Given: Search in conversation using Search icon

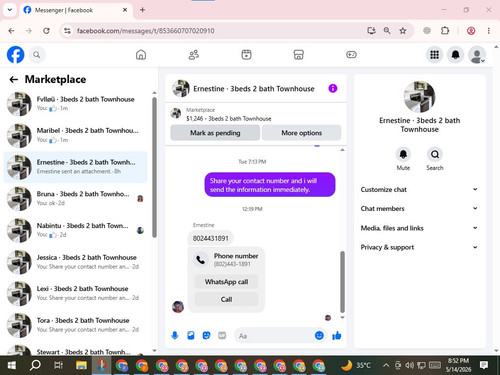Looking at the screenshot, I should pyautogui.click(x=435, y=154).
